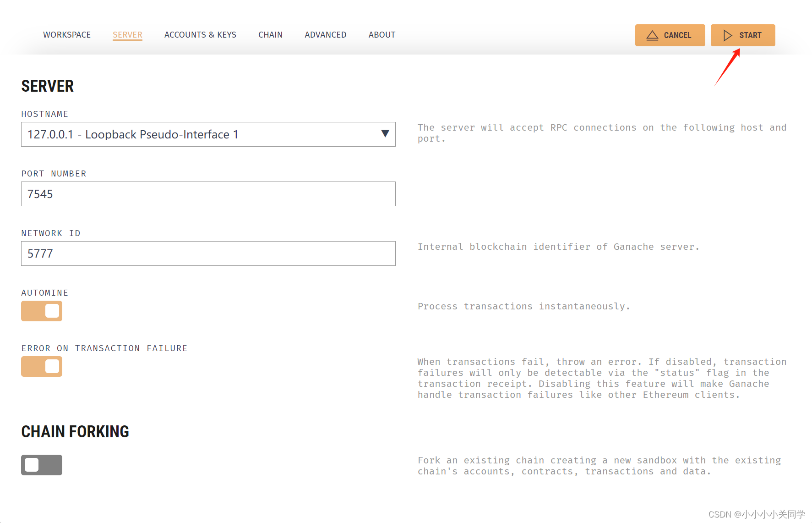Click the play arrow icon in START
Image resolution: width=812 pixels, height=523 pixels.
[728, 35]
